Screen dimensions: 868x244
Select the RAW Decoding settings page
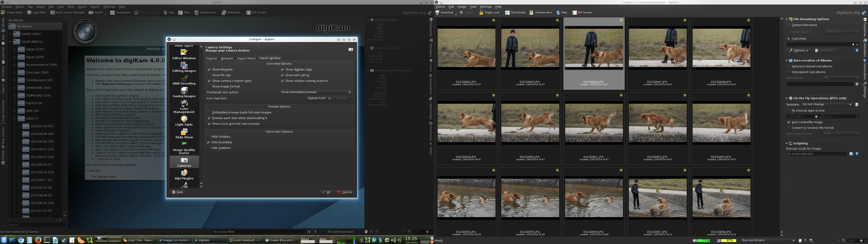click(184, 81)
